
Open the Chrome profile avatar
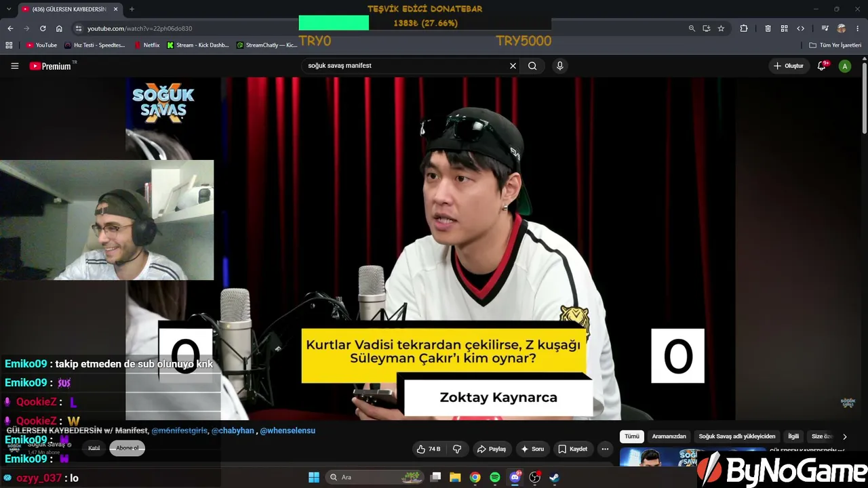point(842,28)
